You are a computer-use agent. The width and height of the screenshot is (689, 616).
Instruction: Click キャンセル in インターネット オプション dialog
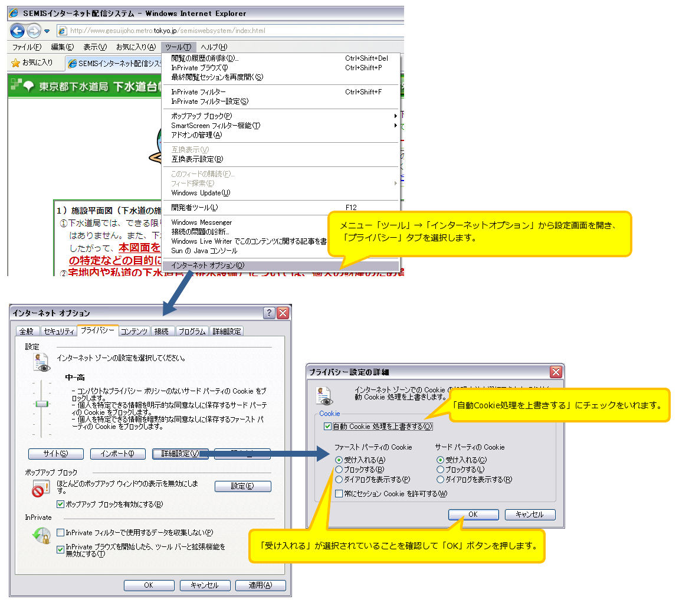tap(205, 585)
